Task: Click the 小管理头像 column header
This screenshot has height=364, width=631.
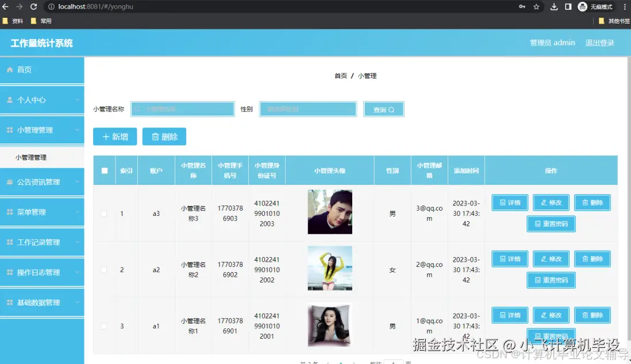Action: point(330,171)
